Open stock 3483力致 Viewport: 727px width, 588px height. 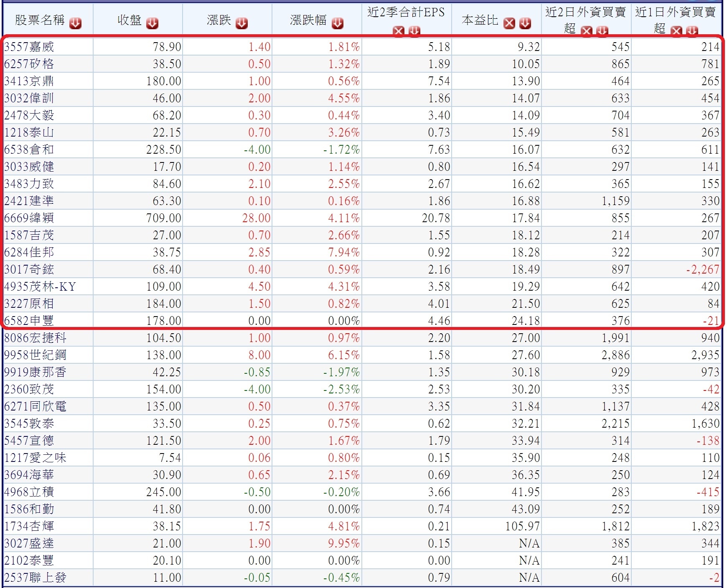[29, 184]
